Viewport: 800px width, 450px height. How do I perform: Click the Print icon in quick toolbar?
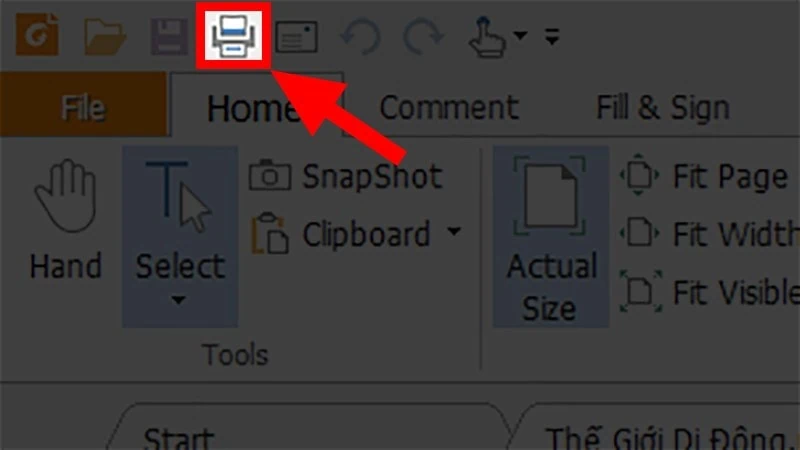pos(233,36)
